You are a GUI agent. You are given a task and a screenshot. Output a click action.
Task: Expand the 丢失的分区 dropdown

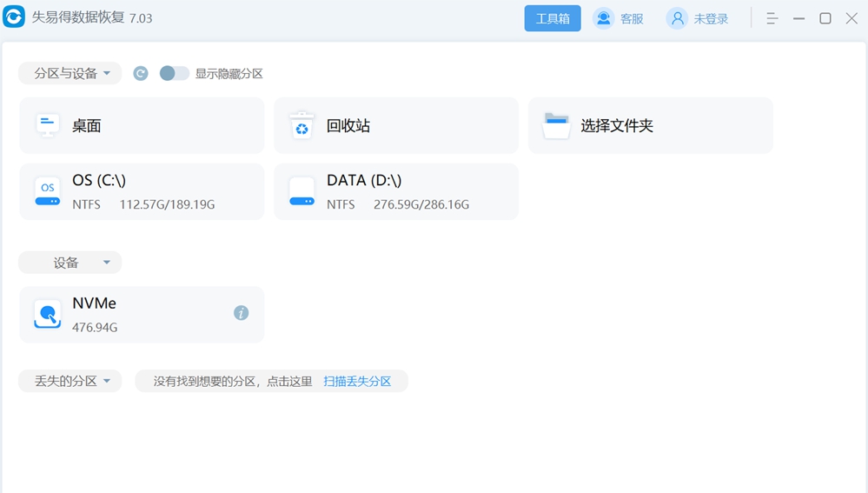pyautogui.click(x=70, y=381)
